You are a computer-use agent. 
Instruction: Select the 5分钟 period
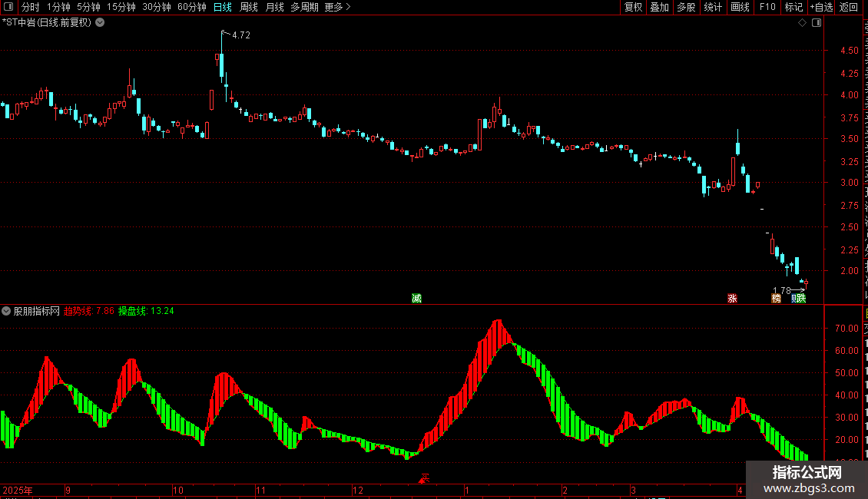tap(88, 7)
